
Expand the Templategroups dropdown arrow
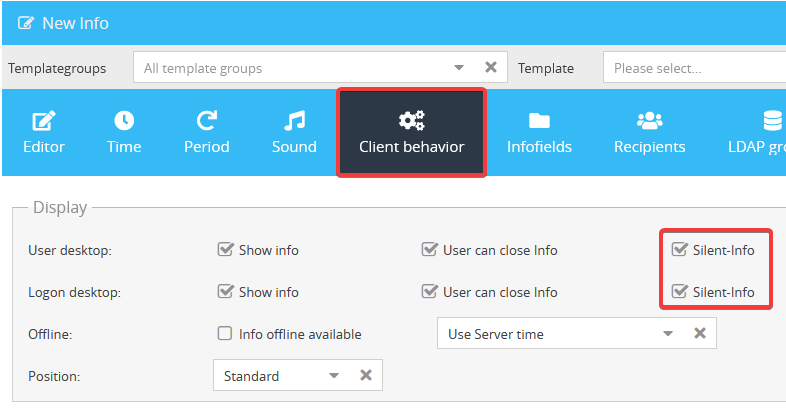pyautogui.click(x=459, y=68)
